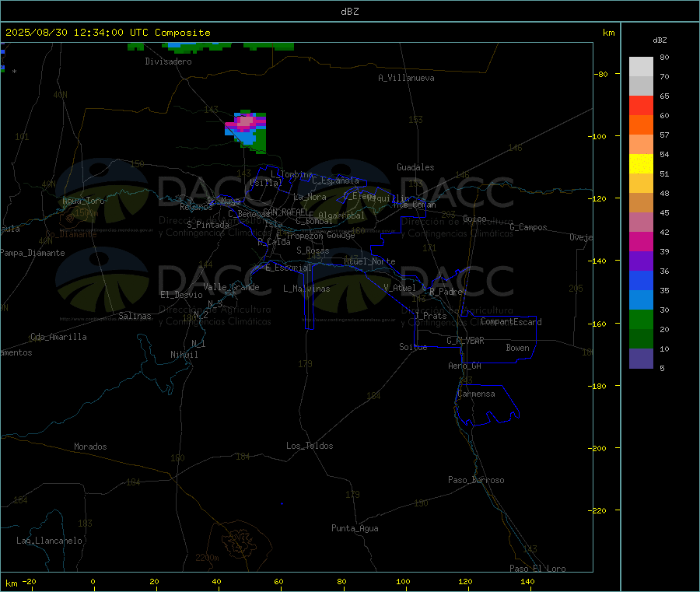Click the L_Malvinas map label
700x592 pixels.
[x=306, y=289]
